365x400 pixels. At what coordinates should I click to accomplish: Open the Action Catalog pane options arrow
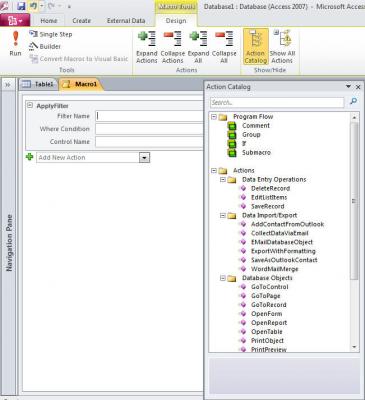pyautogui.click(x=348, y=87)
